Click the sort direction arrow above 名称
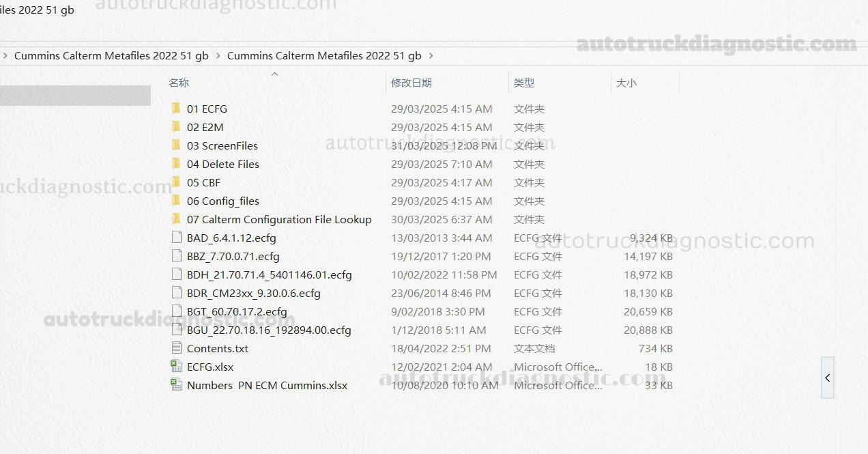The height and width of the screenshot is (454, 868). [x=275, y=73]
